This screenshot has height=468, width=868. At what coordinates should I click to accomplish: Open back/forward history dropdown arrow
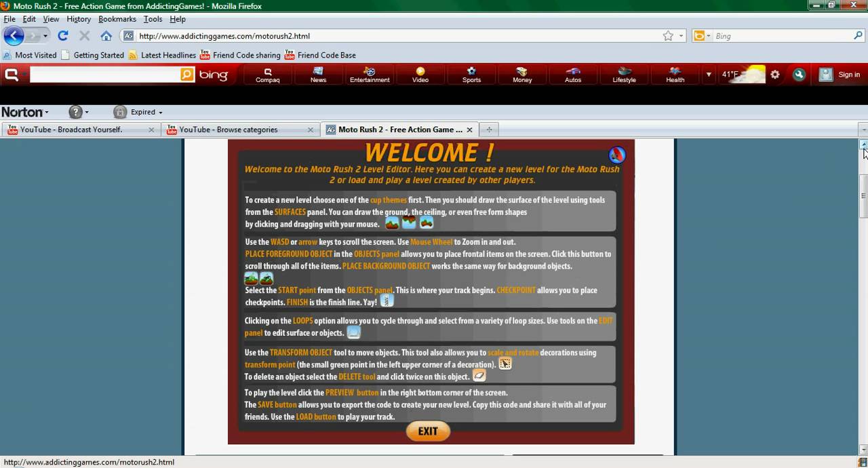(x=45, y=36)
